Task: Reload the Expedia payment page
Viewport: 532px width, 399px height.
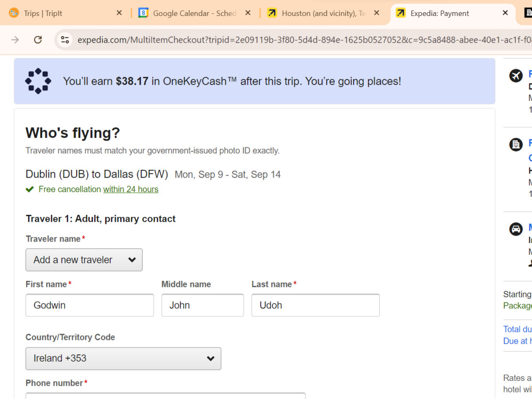Action: (x=38, y=40)
